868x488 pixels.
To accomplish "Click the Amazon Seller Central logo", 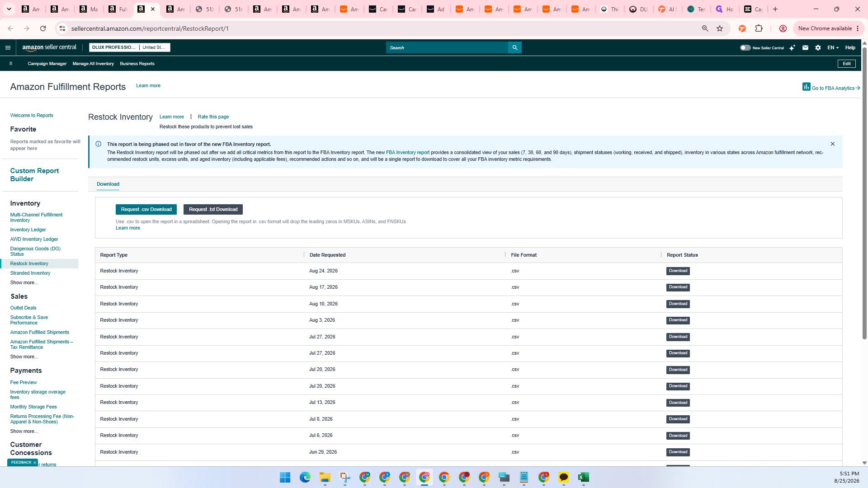I will (49, 47).
